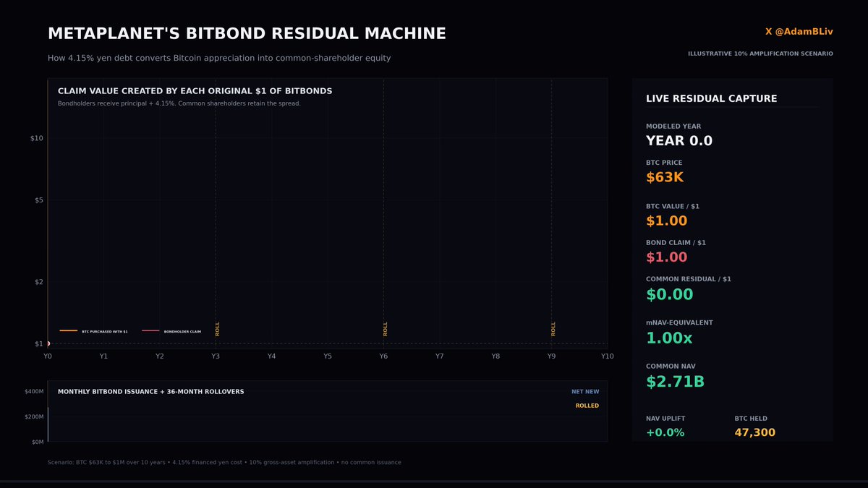The width and height of the screenshot is (868, 488).
Task: Click the ROLL marker at Y9
Action: pyautogui.click(x=553, y=329)
